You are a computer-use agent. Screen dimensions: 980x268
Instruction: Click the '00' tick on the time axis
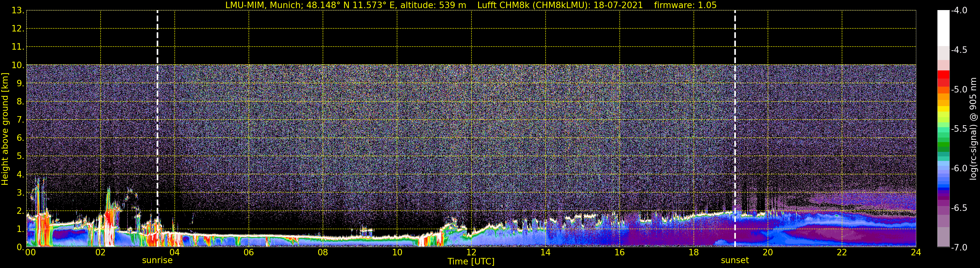(x=31, y=252)
